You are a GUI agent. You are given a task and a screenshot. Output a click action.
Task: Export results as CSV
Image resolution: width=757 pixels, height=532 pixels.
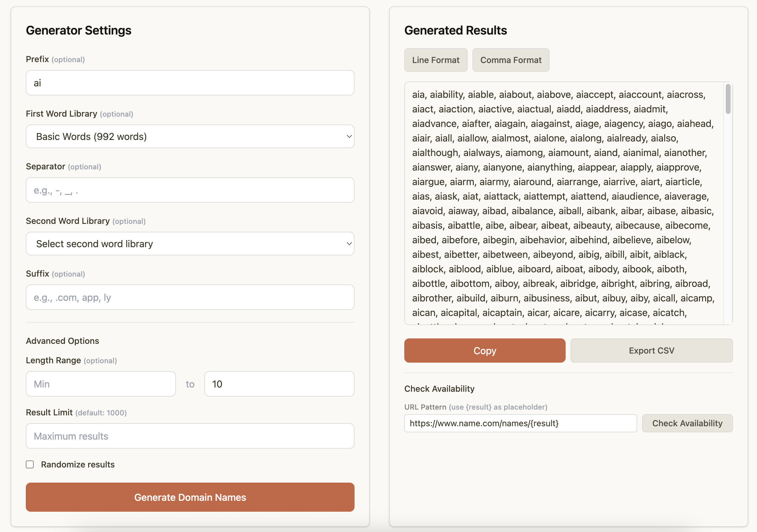click(651, 351)
